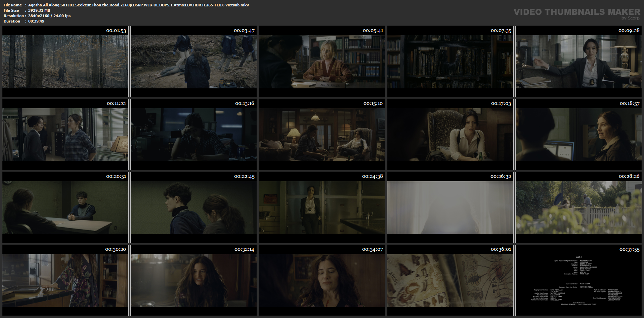Image resolution: width=644 pixels, height=318 pixels.
Task: Choose the cast credits frame at 00:37:55
Action: [578, 280]
